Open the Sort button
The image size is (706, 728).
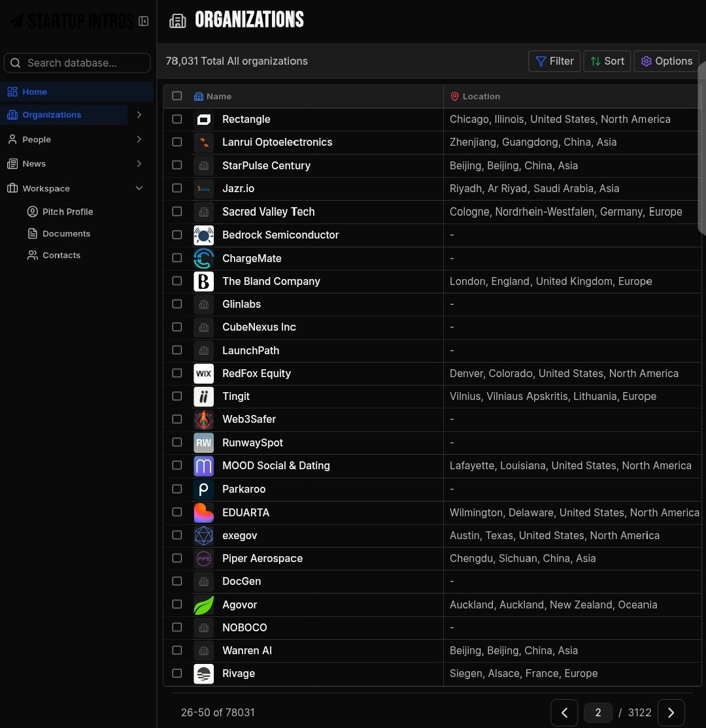pyautogui.click(x=607, y=61)
